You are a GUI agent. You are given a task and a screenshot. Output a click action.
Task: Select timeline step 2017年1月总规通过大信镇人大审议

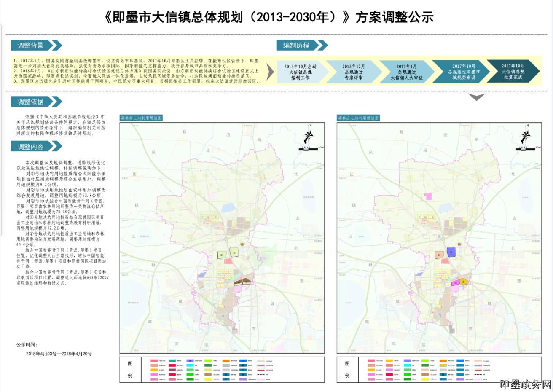[406, 72]
